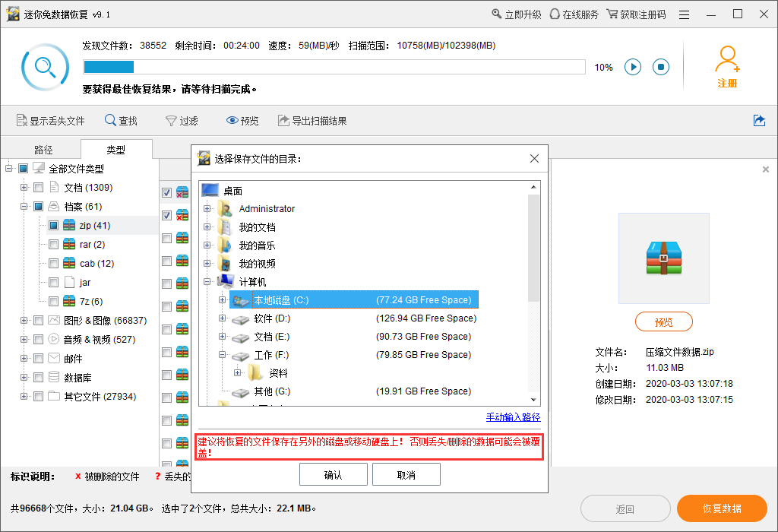
Task: Click the 手动输入路径 link
Action: pyautogui.click(x=513, y=417)
